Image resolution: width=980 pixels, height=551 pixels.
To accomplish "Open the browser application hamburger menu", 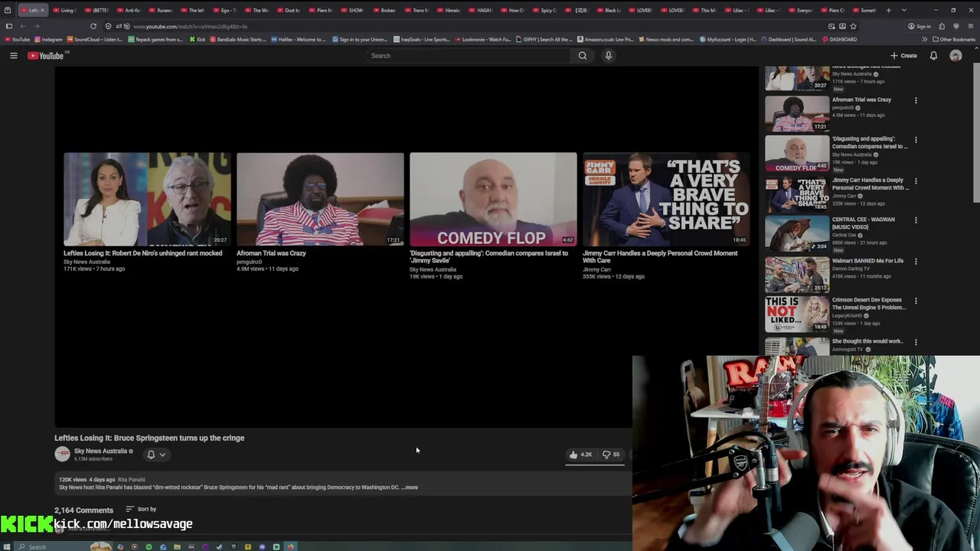I will pos(970,26).
